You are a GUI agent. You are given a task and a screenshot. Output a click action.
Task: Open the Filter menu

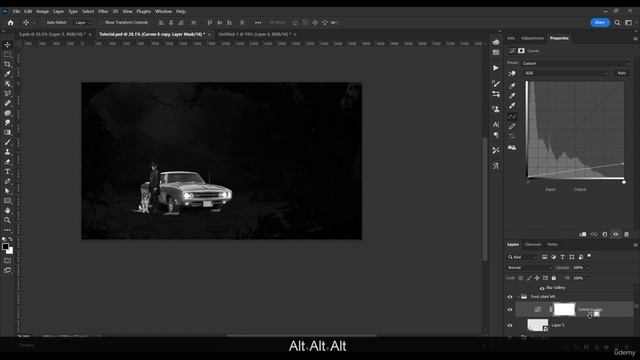point(103,11)
